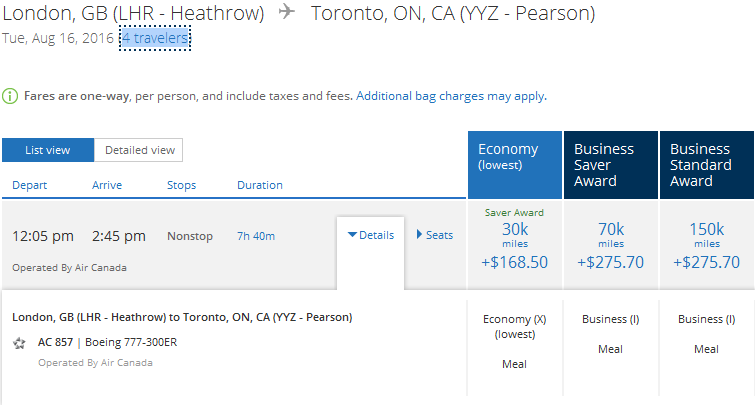Sort flights by Duration column
This screenshot has height=405, width=755.
click(260, 185)
